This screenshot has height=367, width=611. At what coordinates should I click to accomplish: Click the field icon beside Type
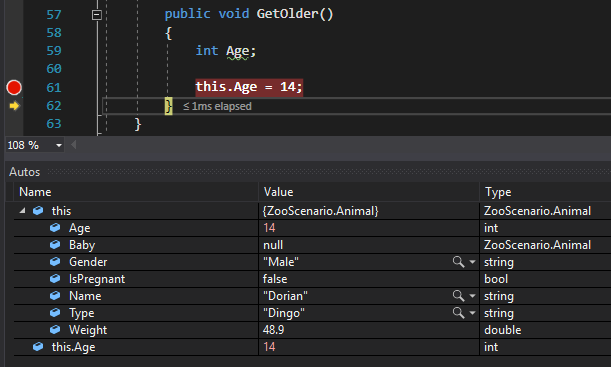coord(55,313)
